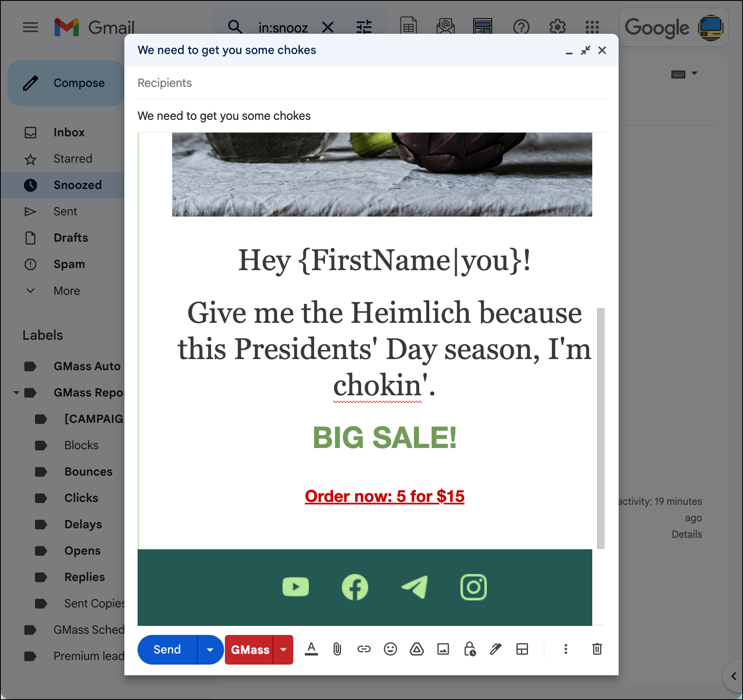This screenshot has width=743, height=700.
Task: Open the Drafts folder
Action: [x=70, y=238]
